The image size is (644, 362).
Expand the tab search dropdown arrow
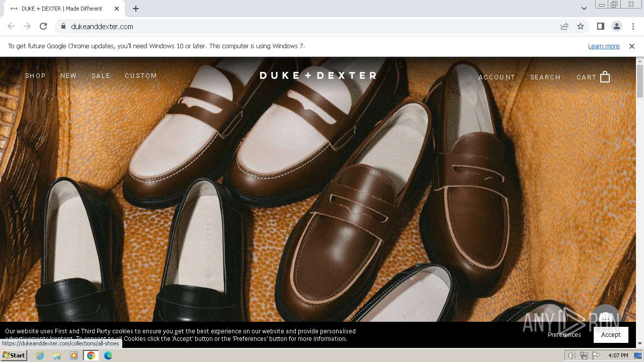[584, 9]
